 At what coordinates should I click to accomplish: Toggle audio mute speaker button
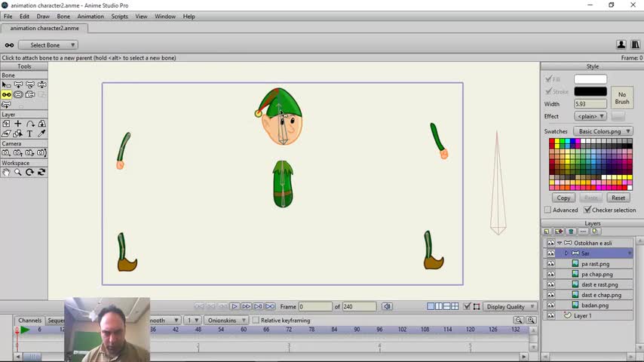click(387, 306)
